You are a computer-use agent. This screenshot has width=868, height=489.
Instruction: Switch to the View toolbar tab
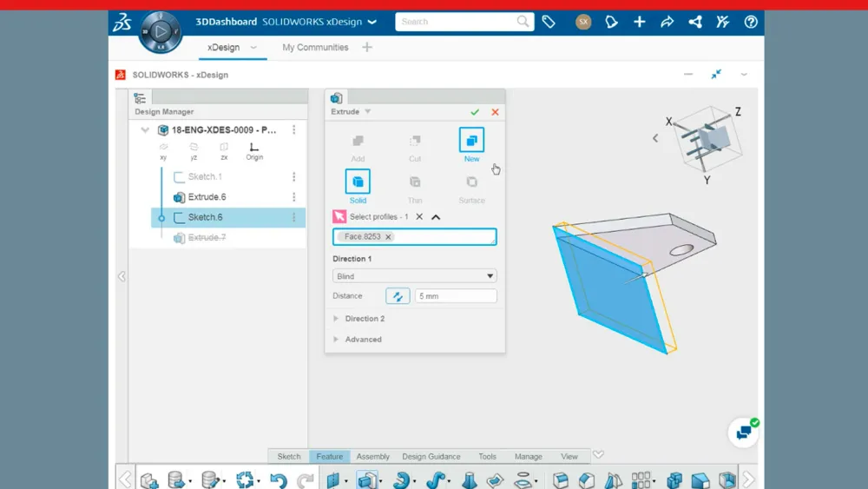(569, 456)
